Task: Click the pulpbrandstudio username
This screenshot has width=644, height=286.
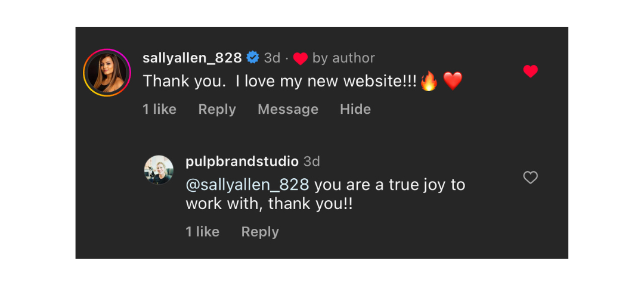Action: click(242, 161)
